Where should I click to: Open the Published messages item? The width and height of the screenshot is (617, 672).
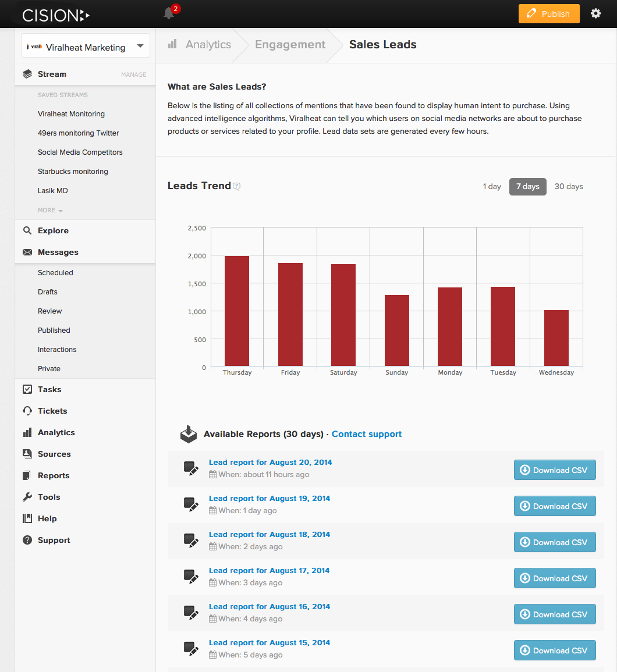coord(54,330)
